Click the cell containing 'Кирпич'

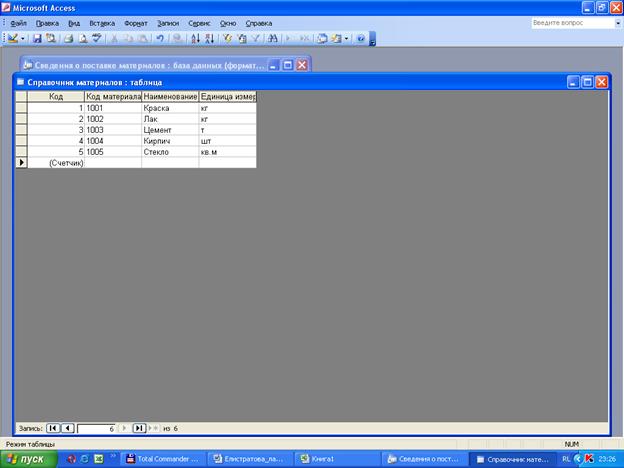[170, 141]
